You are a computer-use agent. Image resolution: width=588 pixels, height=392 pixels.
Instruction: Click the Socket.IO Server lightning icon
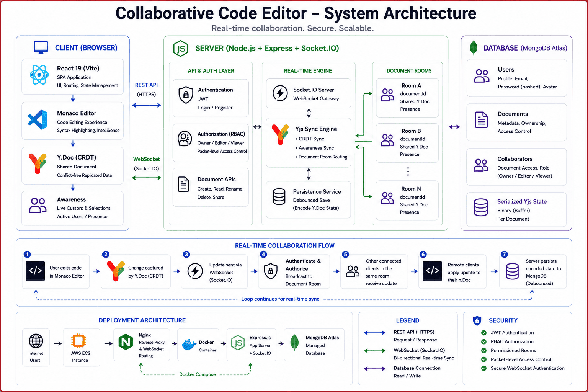[x=280, y=93]
